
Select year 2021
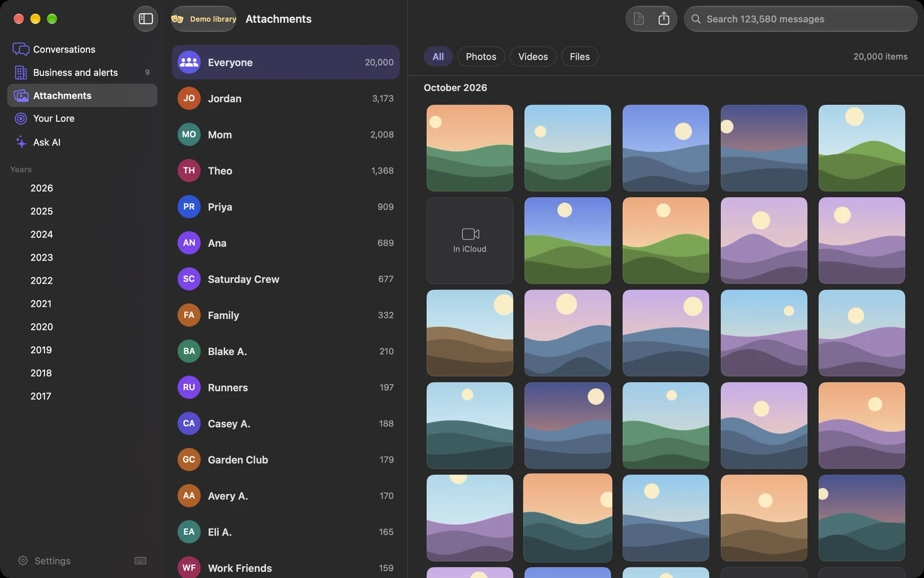tap(41, 304)
